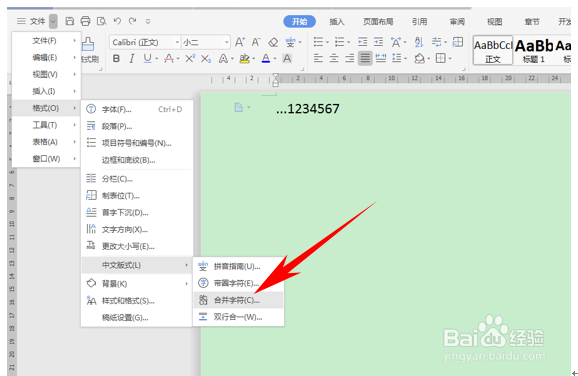Toggle character shading icon
This screenshot has height=376, width=578.
point(287,58)
